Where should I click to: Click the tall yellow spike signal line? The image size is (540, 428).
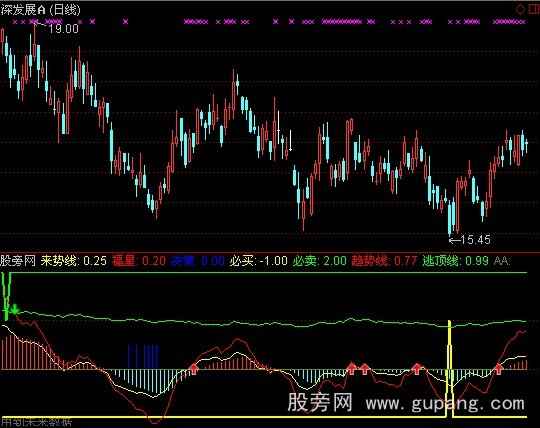449,368
